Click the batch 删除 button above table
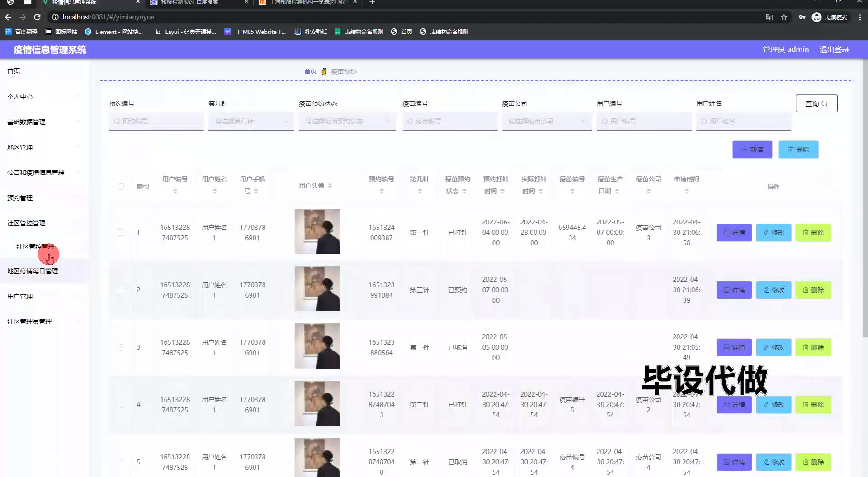 point(798,150)
